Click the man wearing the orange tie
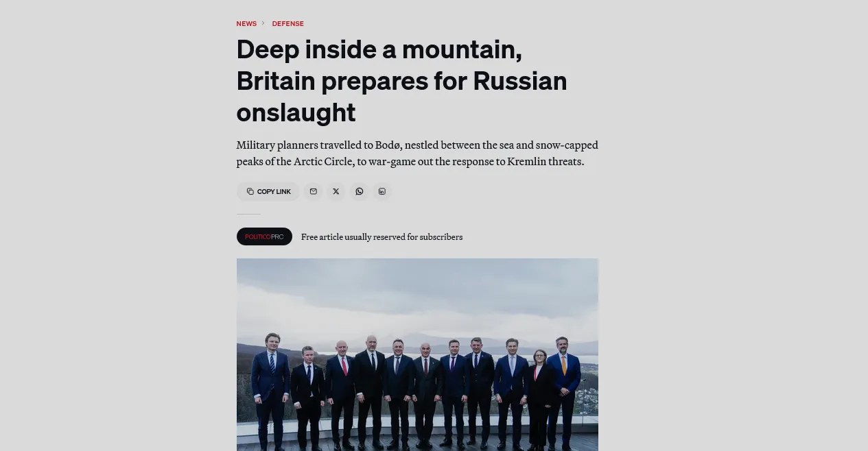868x451 pixels. 563,391
